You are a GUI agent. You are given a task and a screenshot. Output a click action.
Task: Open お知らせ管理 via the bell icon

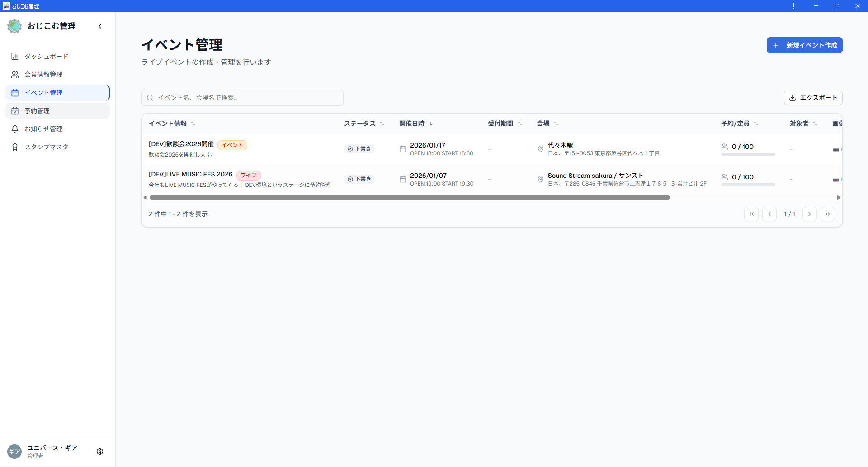pyautogui.click(x=15, y=129)
